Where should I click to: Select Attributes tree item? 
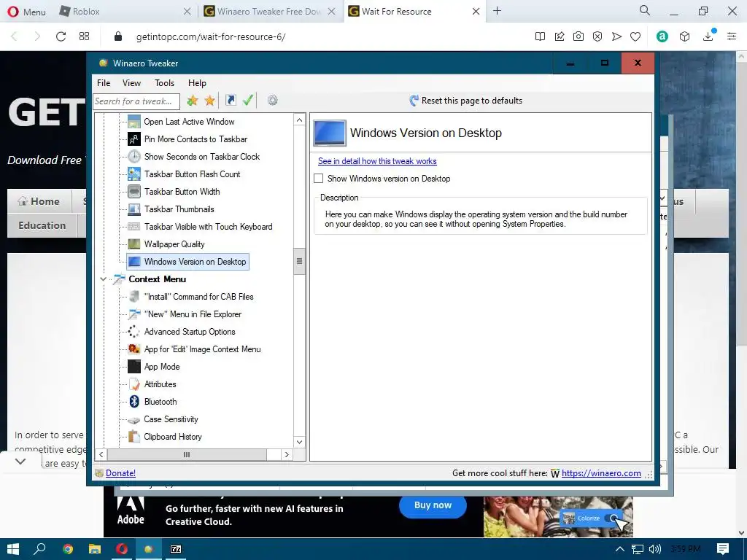(x=160, y=384)
